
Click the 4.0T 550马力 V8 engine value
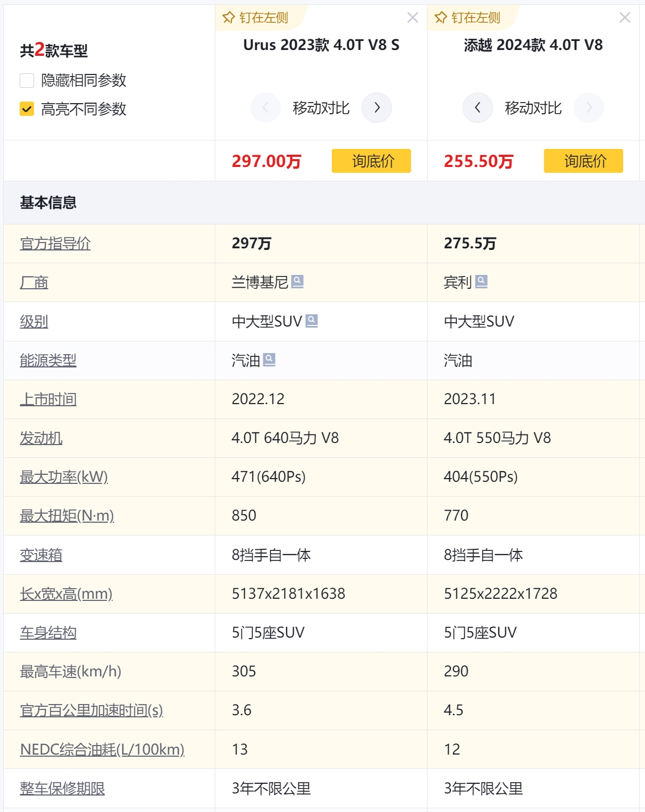point(497,438)
